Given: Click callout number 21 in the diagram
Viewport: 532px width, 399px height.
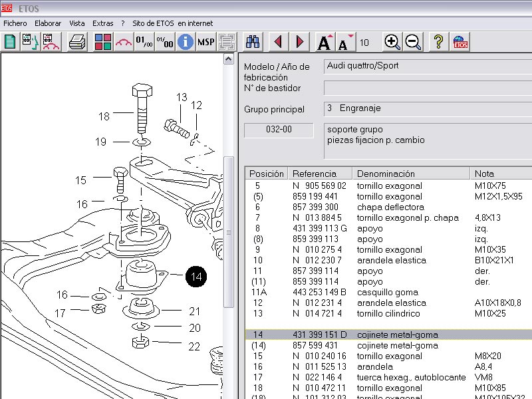Looking at the screenshot, I should tap(194, 311).
